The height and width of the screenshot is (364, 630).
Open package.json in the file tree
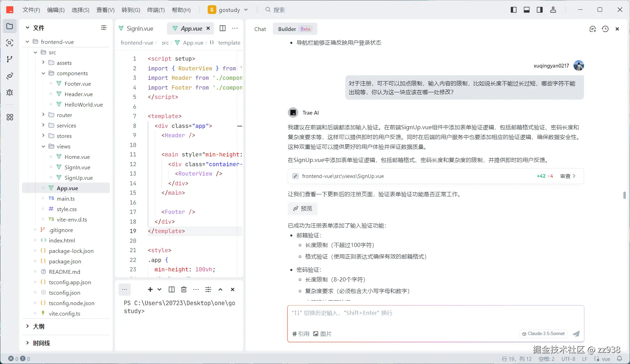tap(65, 261)
